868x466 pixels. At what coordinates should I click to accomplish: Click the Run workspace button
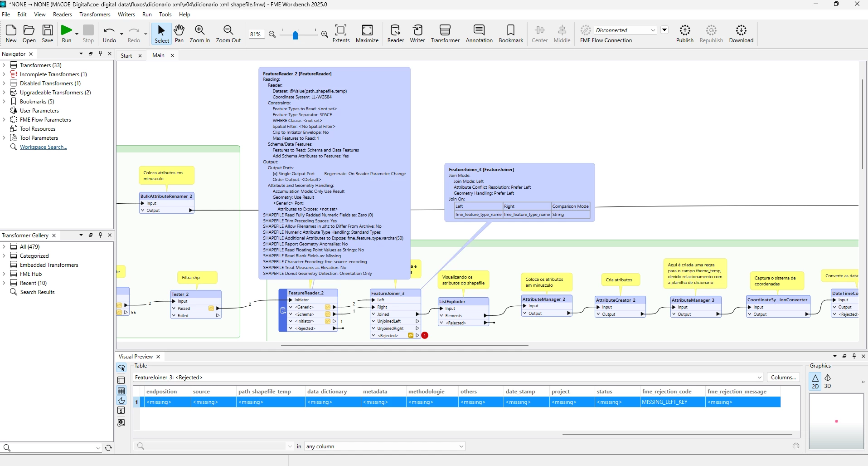(x=66, y=34)
